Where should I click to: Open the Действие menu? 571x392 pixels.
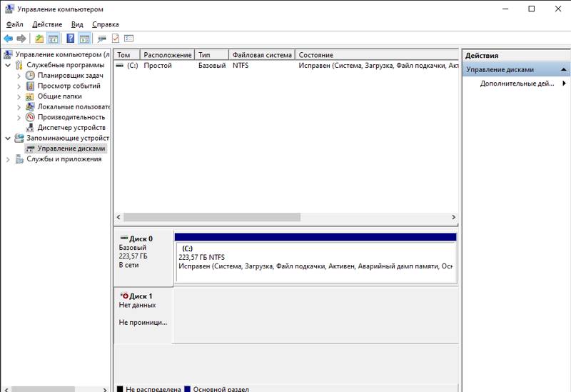tap(47, 24)
